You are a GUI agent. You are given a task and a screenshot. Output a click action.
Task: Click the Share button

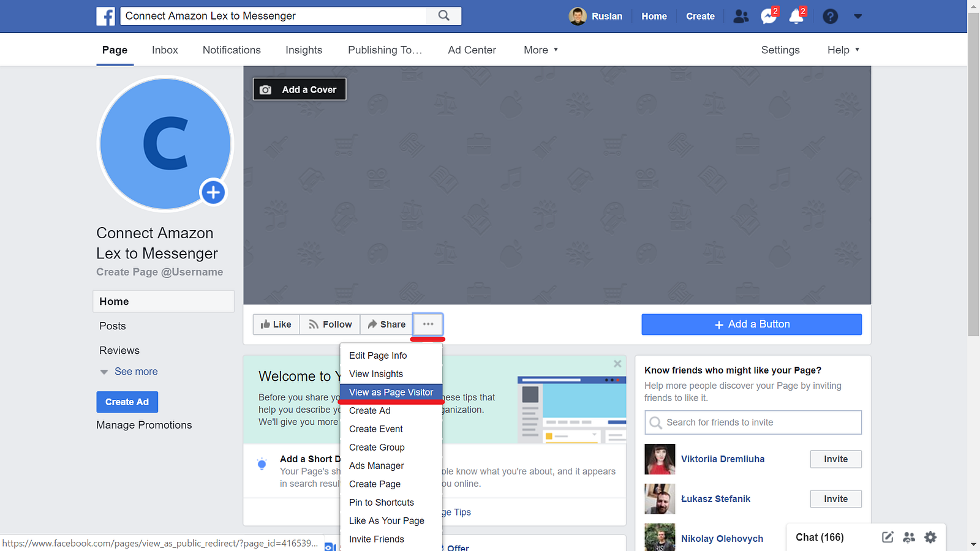pyautogui.click(x=386, y=324)
